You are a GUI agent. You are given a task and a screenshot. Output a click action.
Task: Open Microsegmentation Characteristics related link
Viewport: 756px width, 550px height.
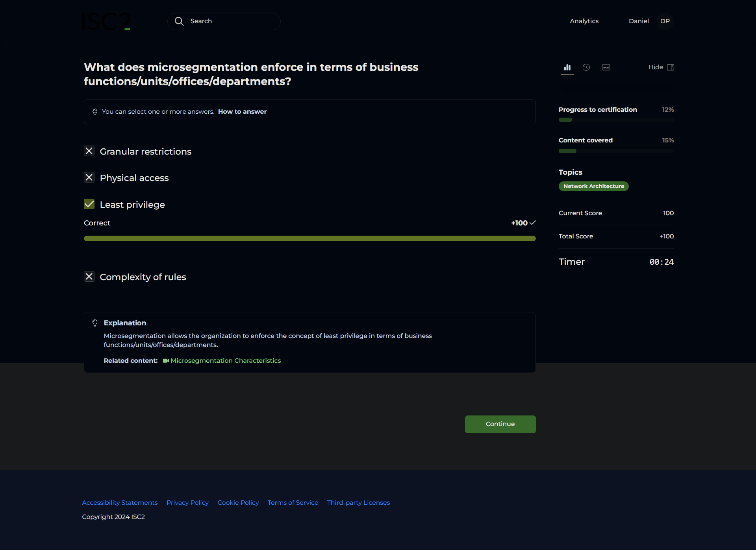pos(226,361)
